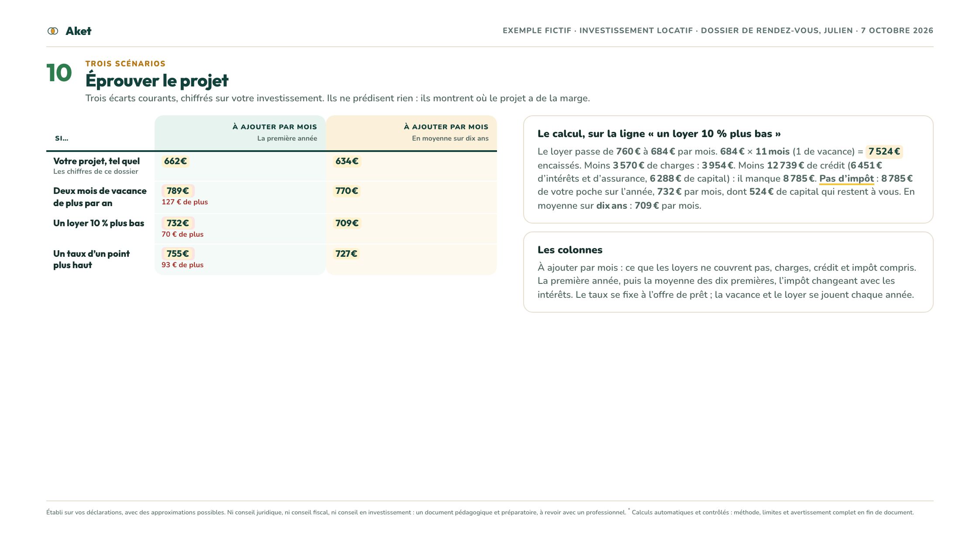
Task: Click the '93 € de plus' note
Action: tap(183, 265)
